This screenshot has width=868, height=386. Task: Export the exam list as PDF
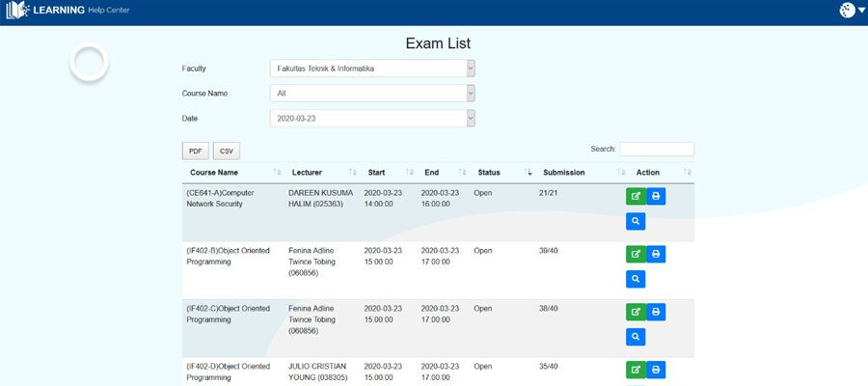click(195, 152)
